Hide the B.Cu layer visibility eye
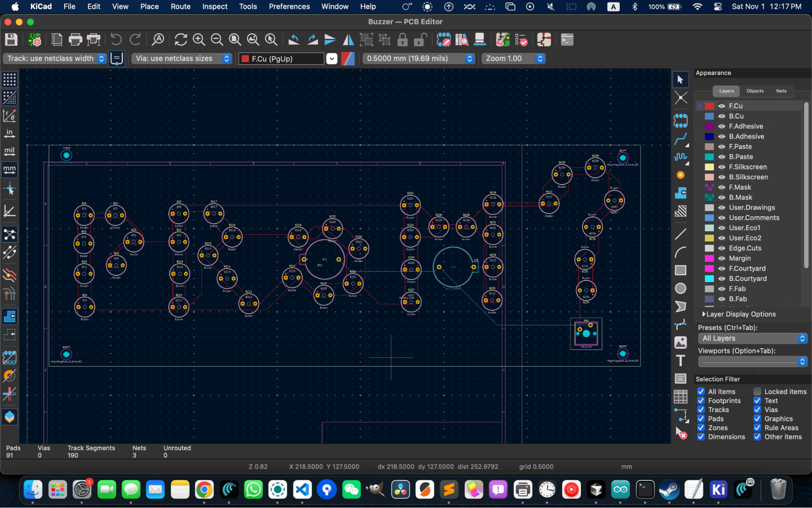This screenshot has width=812, height=508. pos(722,116)
